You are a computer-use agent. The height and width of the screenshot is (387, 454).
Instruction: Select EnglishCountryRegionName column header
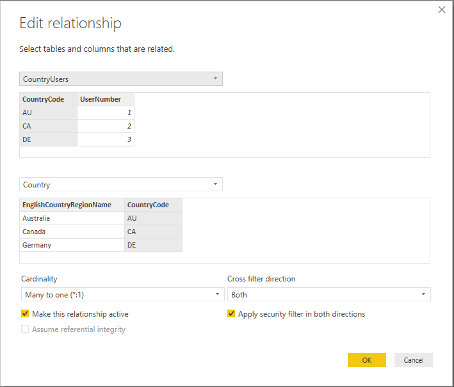point(72,205)
